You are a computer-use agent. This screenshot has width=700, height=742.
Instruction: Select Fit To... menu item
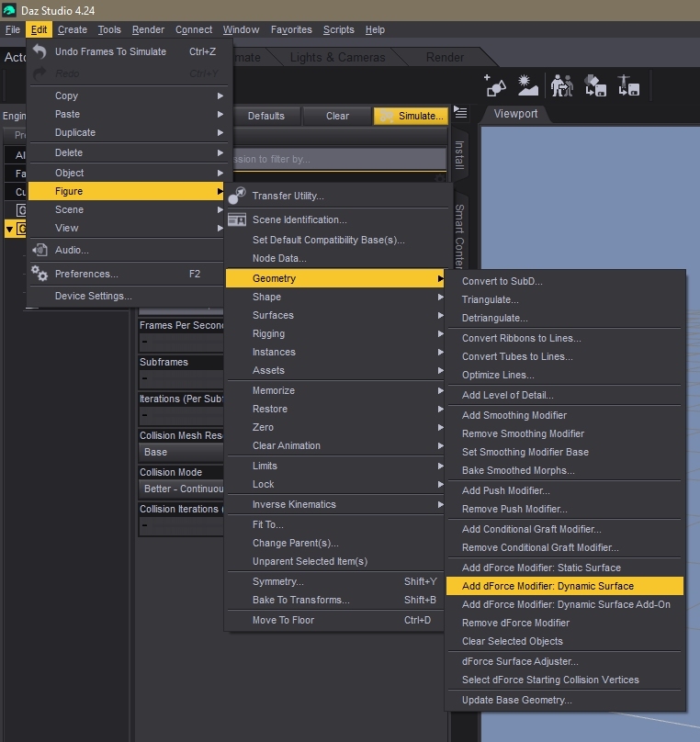pos(335,524)
